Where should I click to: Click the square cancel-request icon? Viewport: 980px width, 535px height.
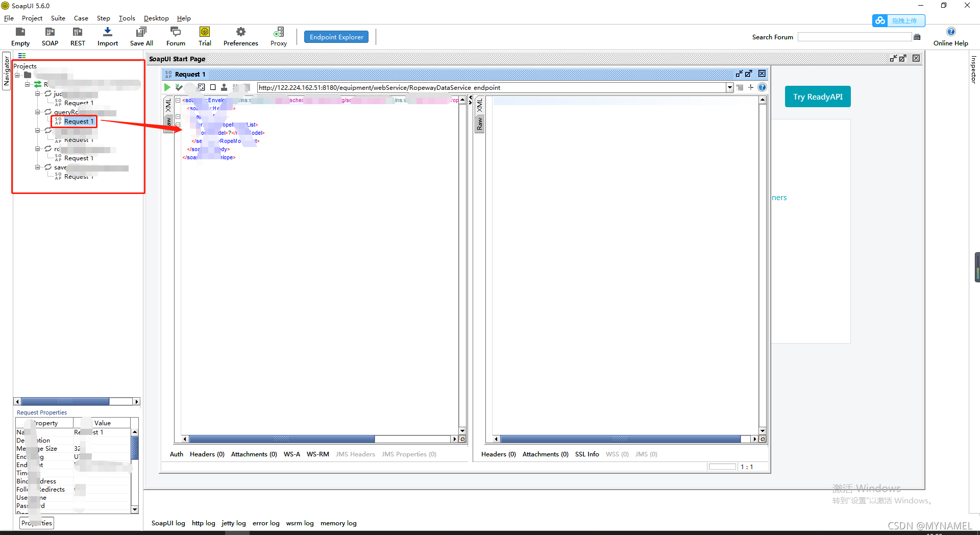click(x=213, y=87)
